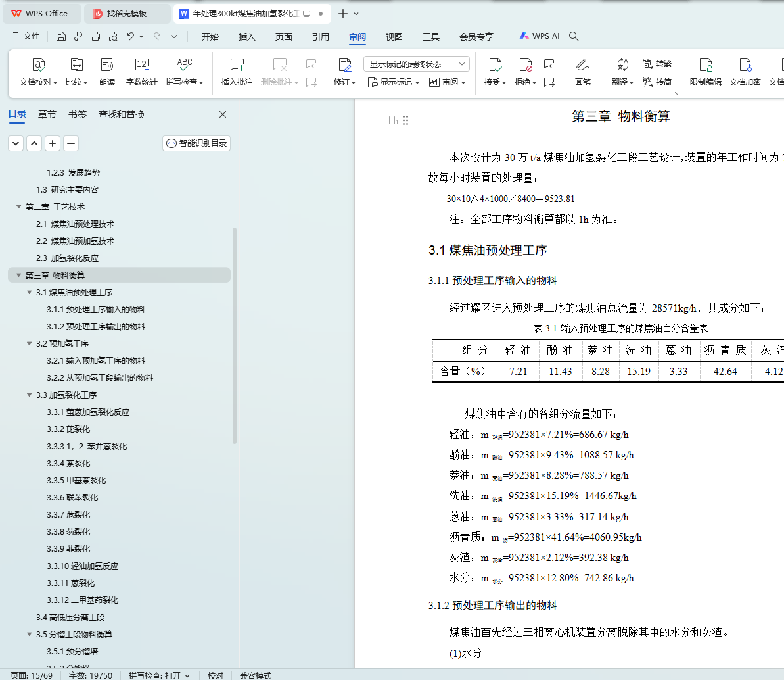The height and width of the screenshot is (680, 784).
Task: Click 校对 in the status bar
Action: click(216, 675)
